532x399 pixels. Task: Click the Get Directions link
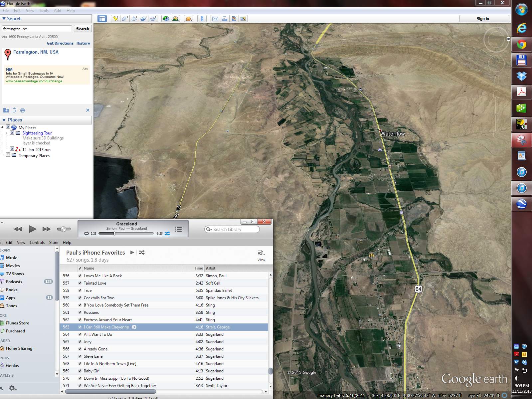[x=60, y=43]
